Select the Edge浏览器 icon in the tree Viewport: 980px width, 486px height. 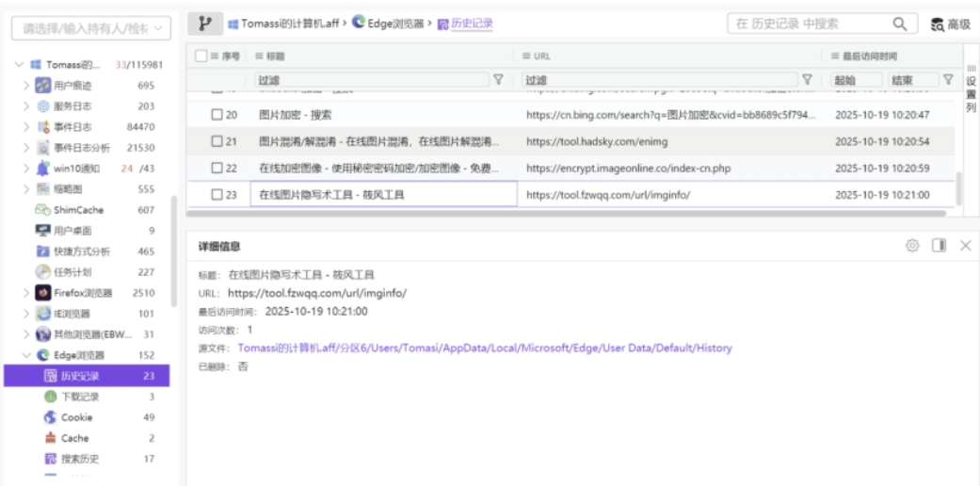(42, 355)
